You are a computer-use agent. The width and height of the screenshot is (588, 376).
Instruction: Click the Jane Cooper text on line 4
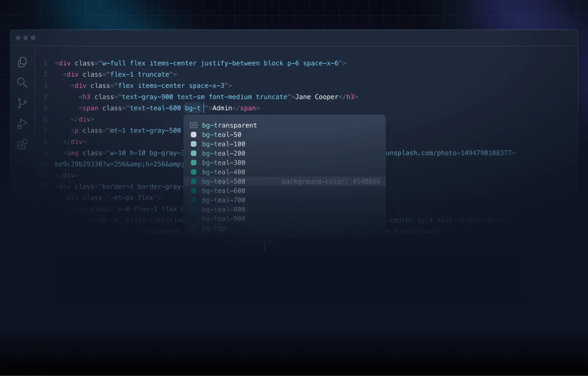pyautogui.click(x=316, y=97)
